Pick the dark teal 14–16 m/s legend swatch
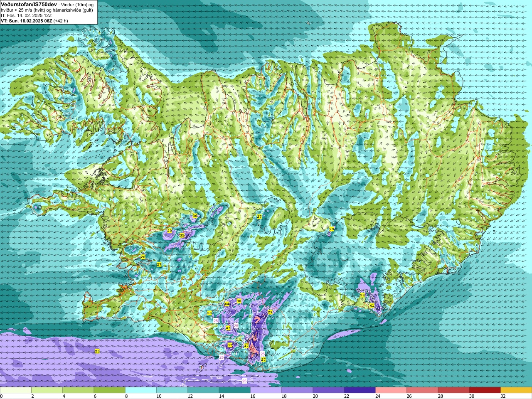Viewport: 532px width, 399px height. click(234, 390)
